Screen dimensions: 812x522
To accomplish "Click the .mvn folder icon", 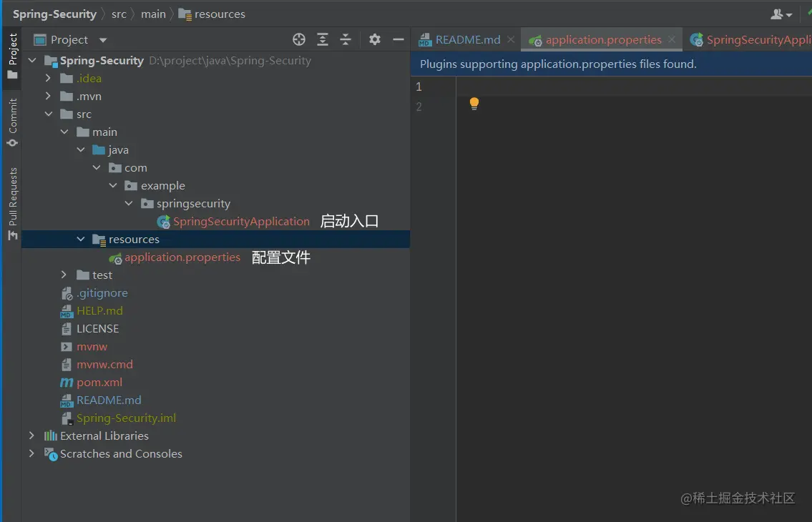I will click(x=67, y=97).
